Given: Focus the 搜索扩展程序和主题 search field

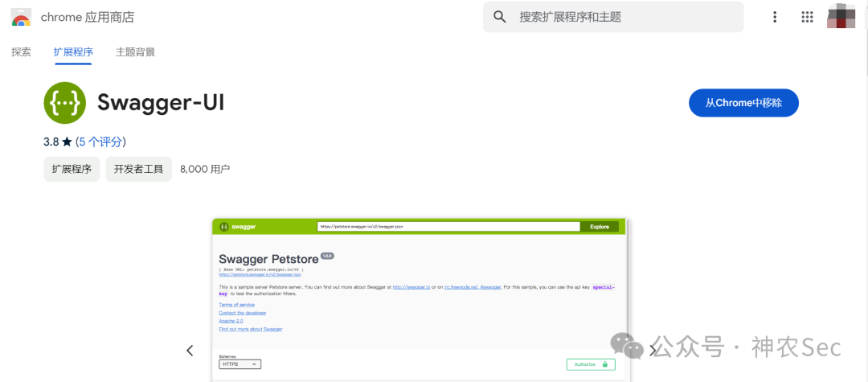Looking at the screenshot, I should click(x=613, y=17).
